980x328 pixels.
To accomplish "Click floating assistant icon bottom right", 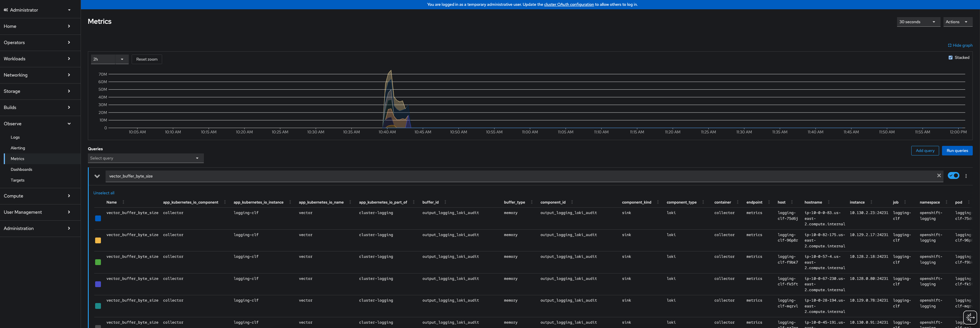I will tap(970, 317).
